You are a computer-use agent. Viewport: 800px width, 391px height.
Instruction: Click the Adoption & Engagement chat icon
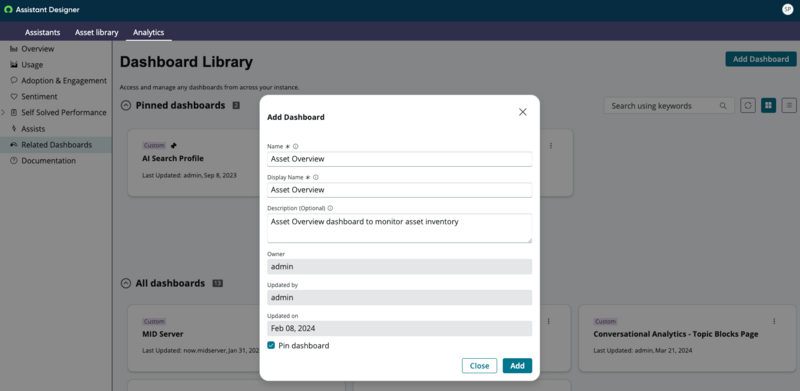pos(14,81)
